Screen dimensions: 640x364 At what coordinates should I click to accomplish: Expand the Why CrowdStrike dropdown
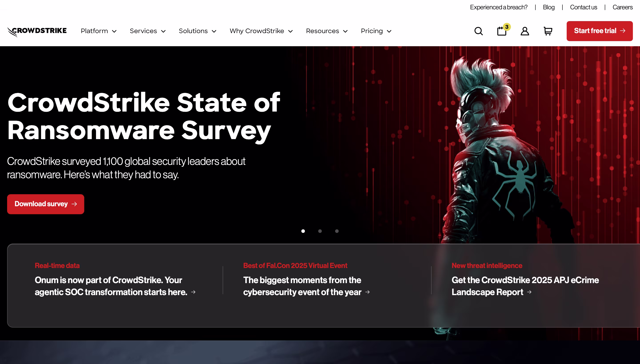coord(261,31)
